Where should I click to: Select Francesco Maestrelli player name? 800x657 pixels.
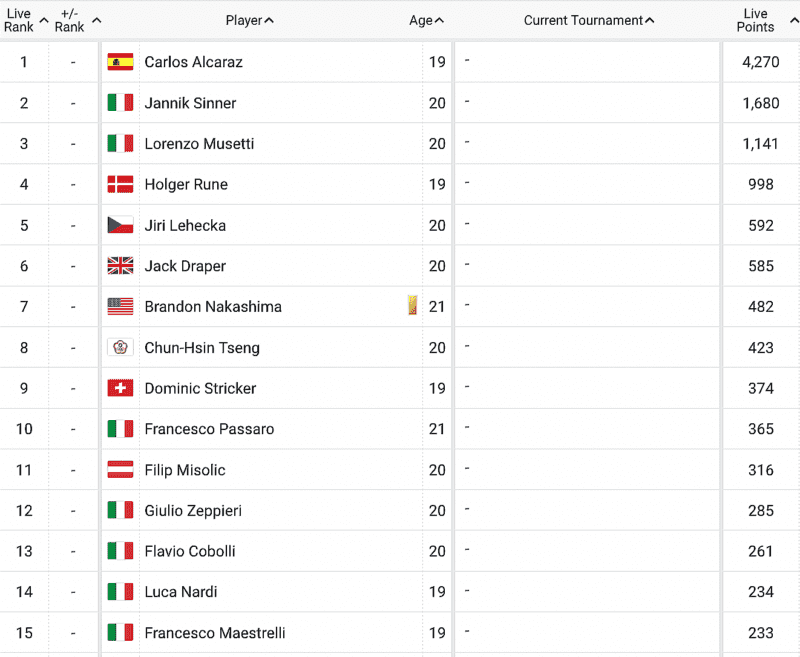(215, 633)
